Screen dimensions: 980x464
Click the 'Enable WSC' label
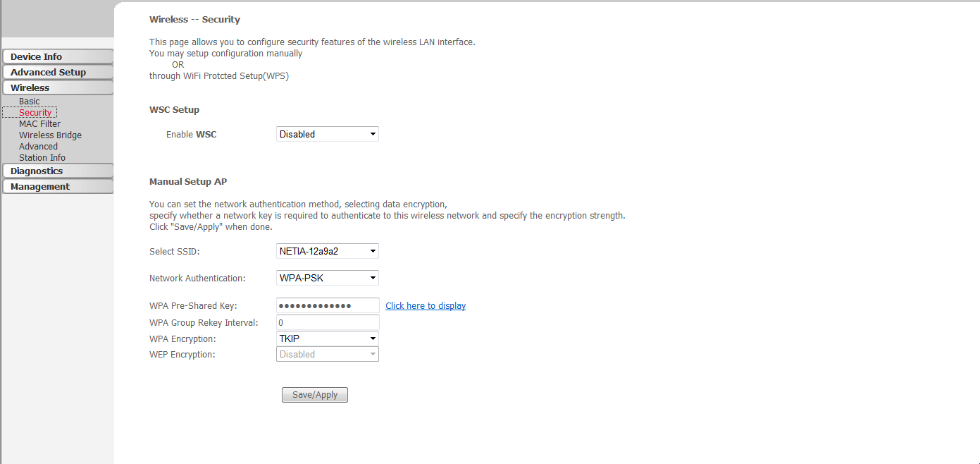click(x=192, y=135)
